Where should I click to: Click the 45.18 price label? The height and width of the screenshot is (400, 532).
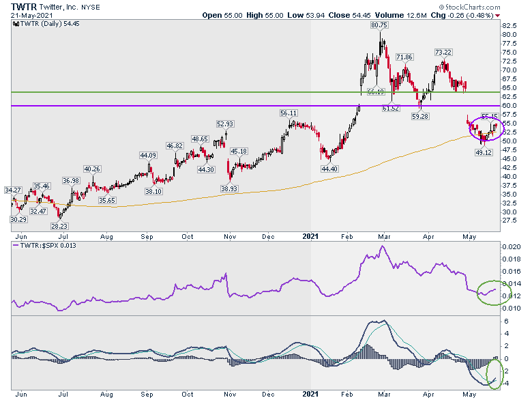pyautogui.click(x=239, y=151)
